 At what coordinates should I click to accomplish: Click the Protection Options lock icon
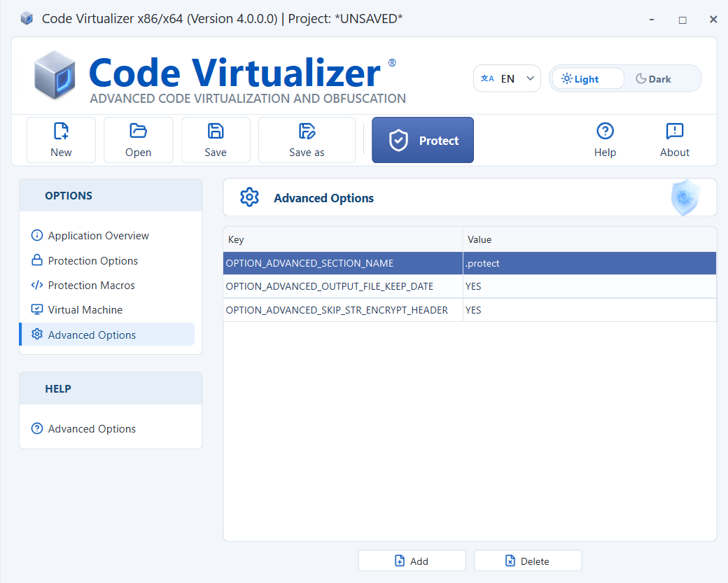[x=36, y=260]
